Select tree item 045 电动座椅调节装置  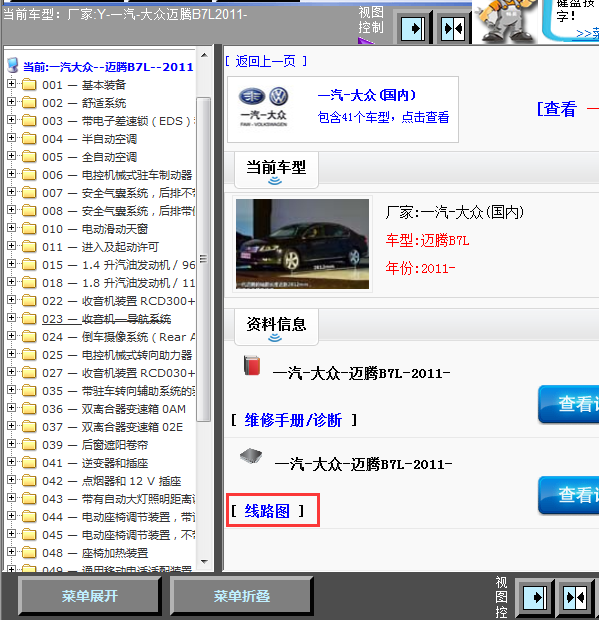tap(119, 535)
